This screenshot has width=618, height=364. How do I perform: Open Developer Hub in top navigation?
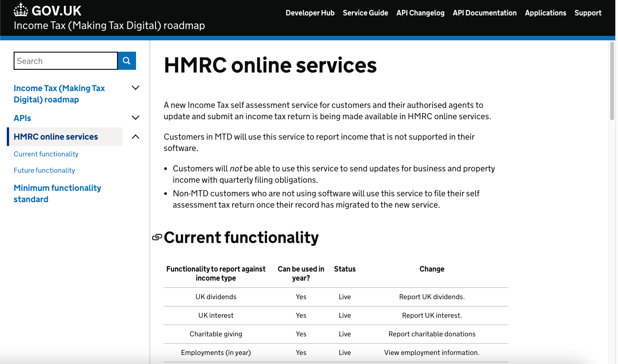tap(310, 13)
